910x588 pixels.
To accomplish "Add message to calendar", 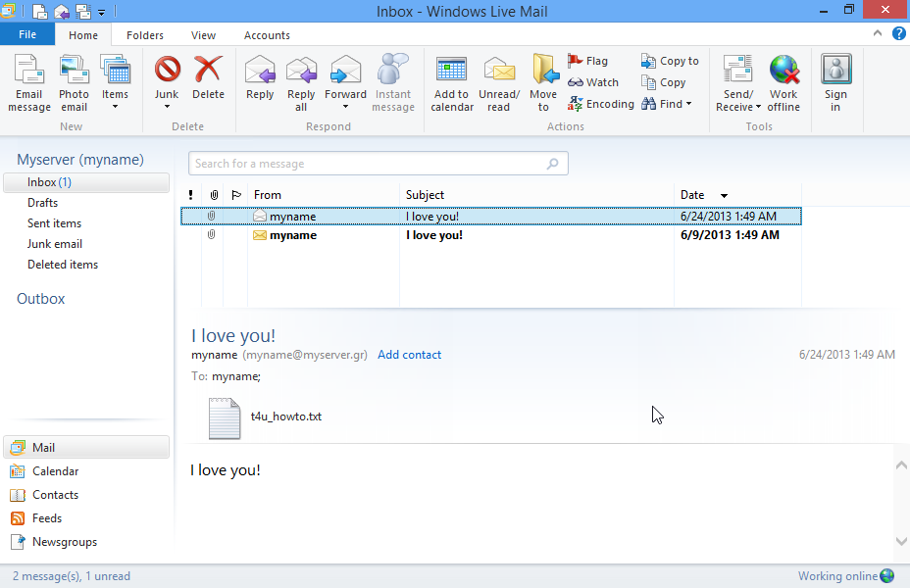I will click(x=451, y=83).
